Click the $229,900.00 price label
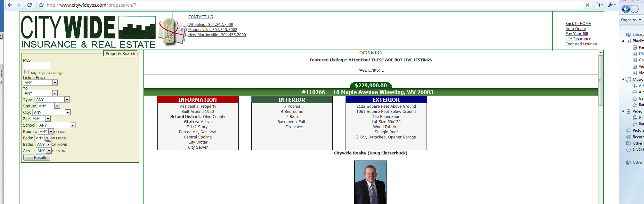 click(371, 85)
